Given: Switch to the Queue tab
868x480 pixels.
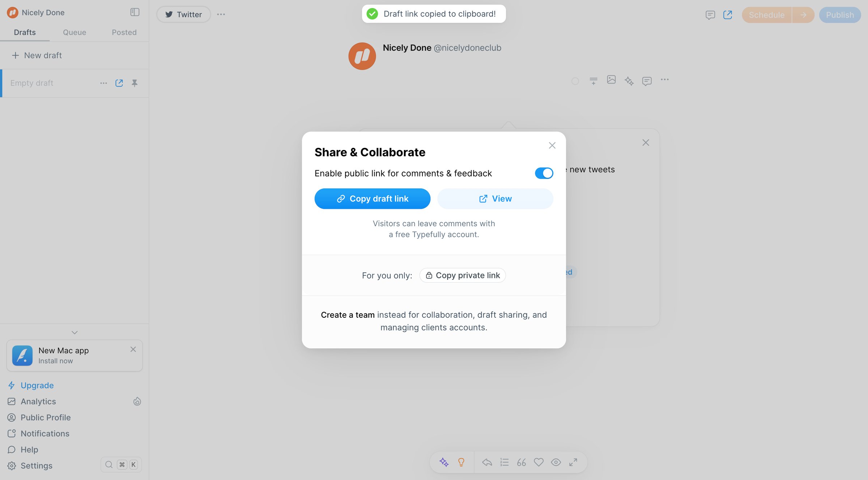Looking at the screenshot, I should coord(75,32).
